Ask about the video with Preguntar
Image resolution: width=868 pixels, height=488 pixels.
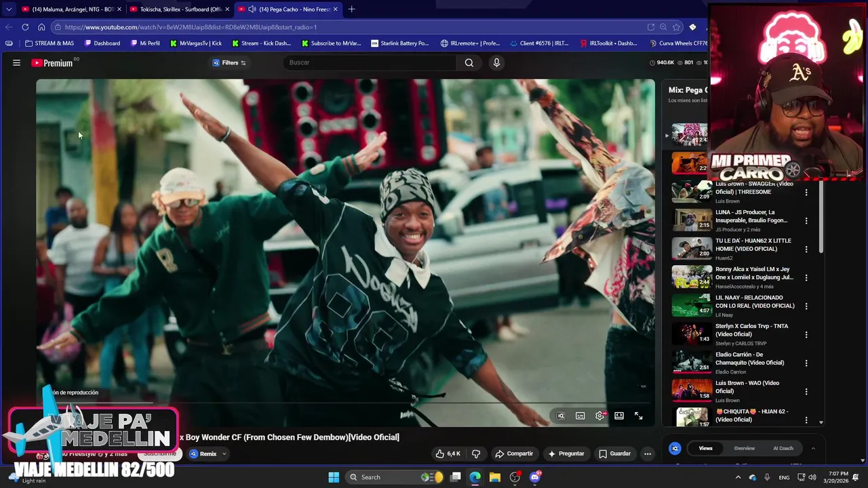coord(566,453)
